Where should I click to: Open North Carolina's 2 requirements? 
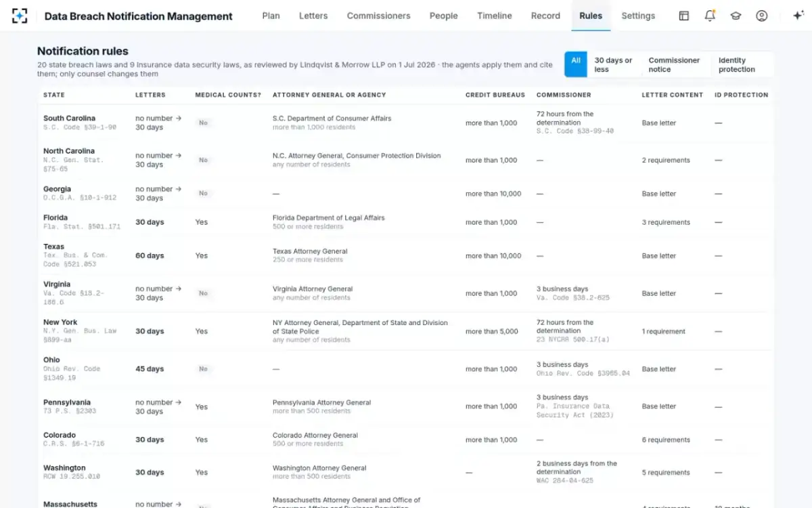[666, 161]
